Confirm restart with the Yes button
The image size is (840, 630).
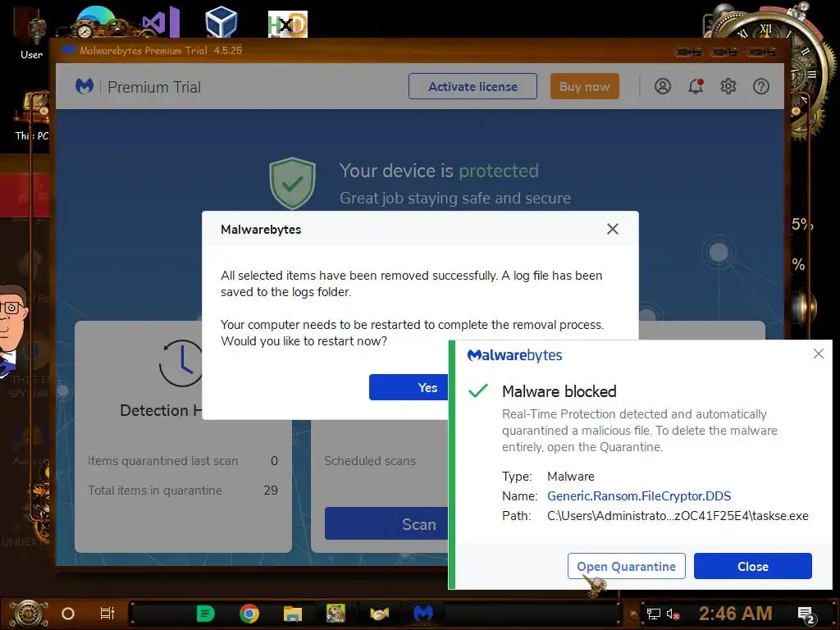pyautogui.click(x=409, y=387)
